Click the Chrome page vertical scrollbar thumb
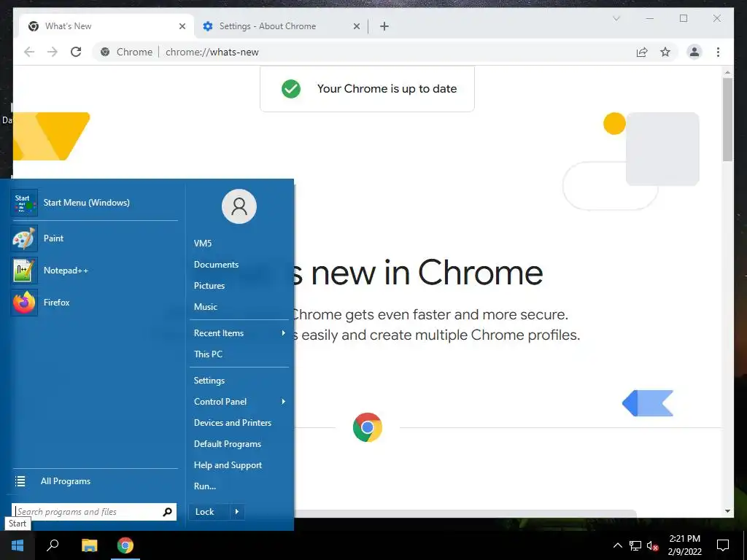747x560 pixels. pos(727,119)
